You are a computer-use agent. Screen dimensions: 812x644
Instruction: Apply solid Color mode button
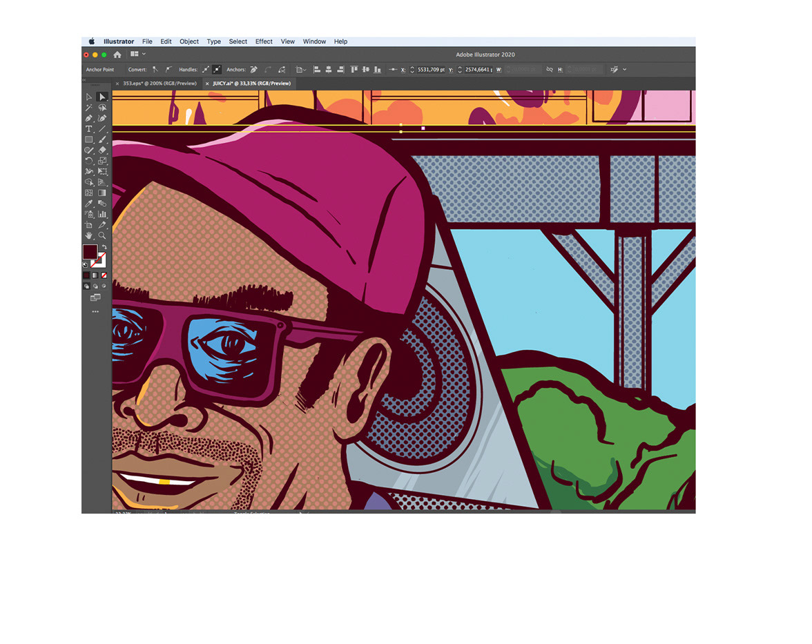click(86, 275)
